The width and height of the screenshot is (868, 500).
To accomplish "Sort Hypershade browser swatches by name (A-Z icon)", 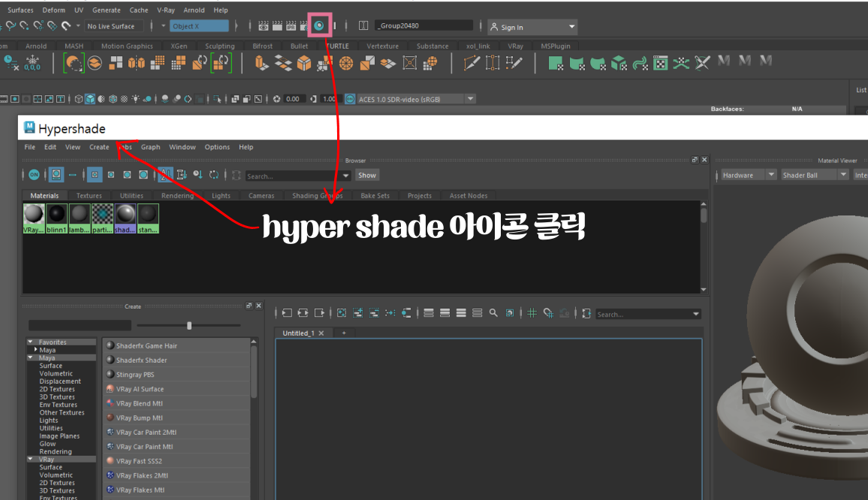I will click(165, 175).
